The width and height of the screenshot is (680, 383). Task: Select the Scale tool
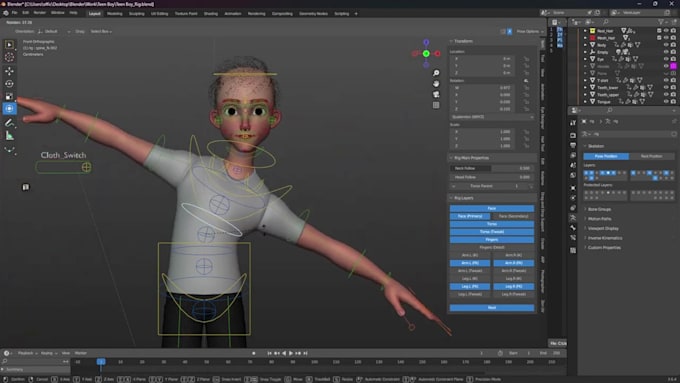9,96
